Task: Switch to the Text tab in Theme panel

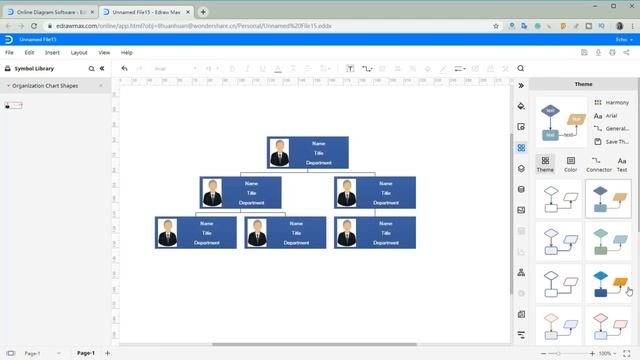Action: 622,164
